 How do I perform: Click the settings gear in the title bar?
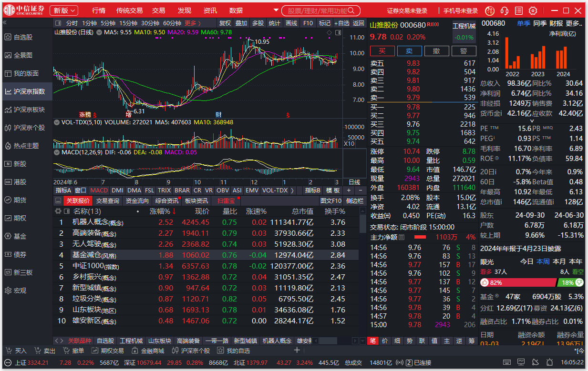[x=533, y=10]
